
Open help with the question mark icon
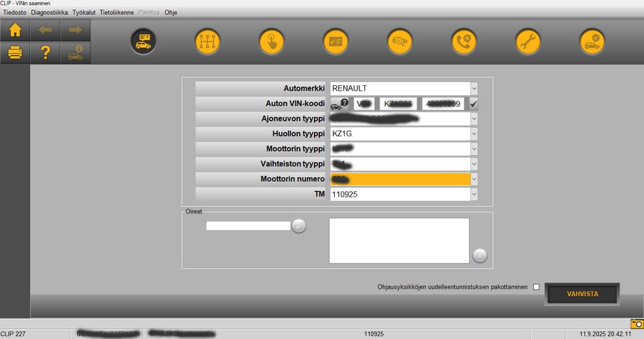45,52
